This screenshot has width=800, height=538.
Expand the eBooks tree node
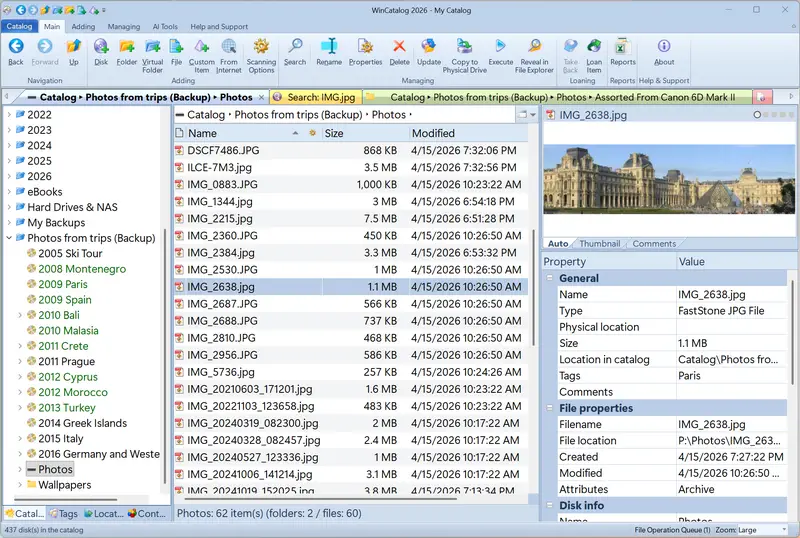click(x=9, y=192)
